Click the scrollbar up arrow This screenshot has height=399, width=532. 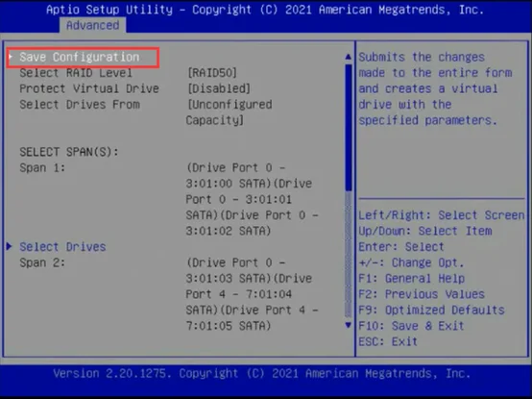[x=349, y=57]
